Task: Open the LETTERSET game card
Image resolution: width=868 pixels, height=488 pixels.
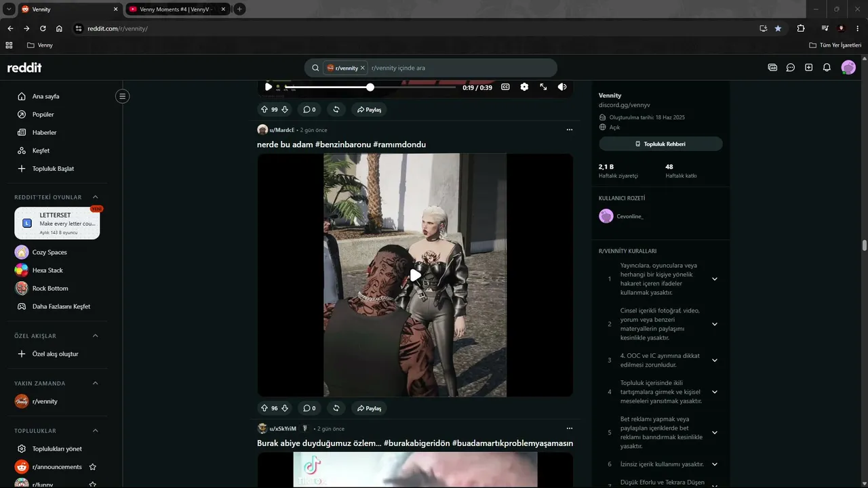Action: click(57, 223)
